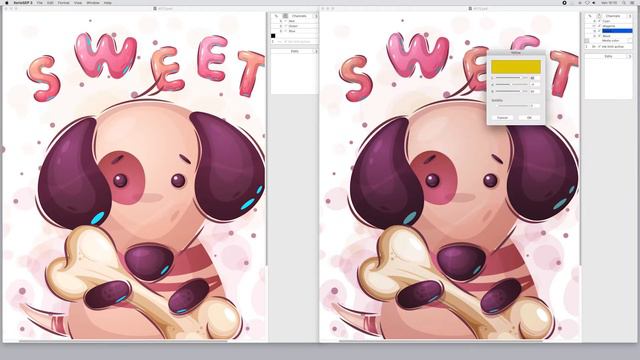Select the highlighted Yellow channel row
640x360 pixels.
tap(617, 31)
